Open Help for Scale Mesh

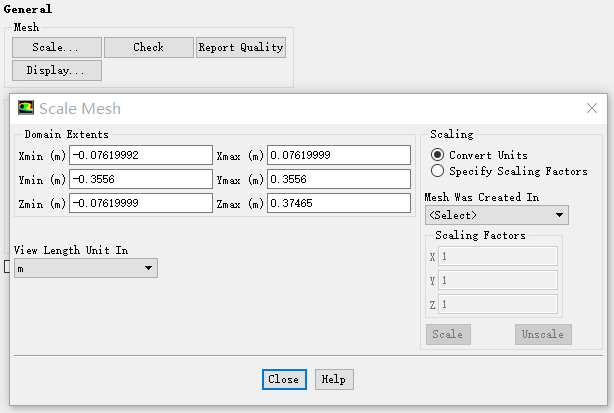(334, 379)
